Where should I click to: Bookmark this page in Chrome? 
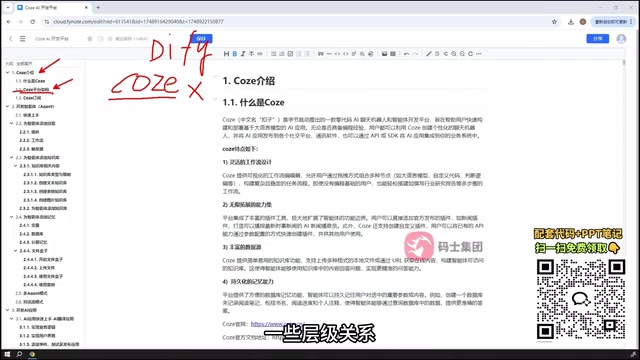pyautogui.click(x=554, y=22)
